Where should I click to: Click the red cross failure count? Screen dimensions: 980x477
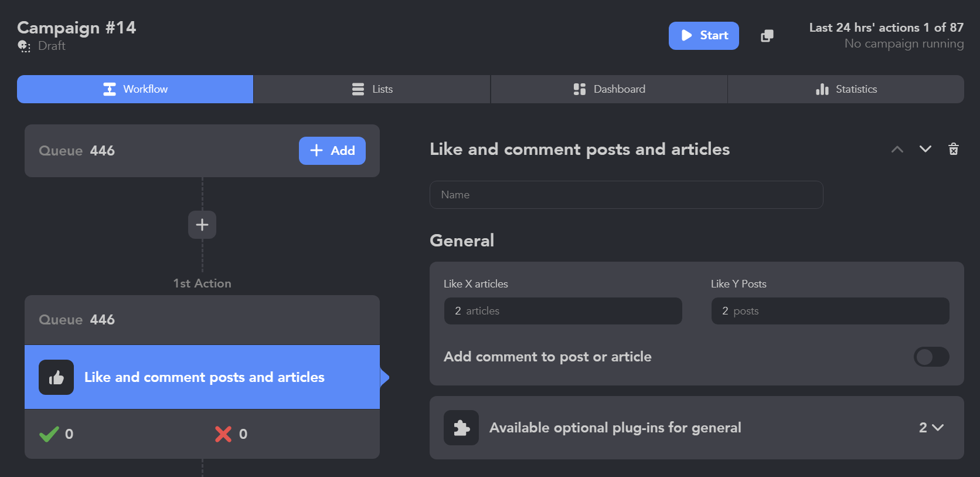click(x=231, y=434)
